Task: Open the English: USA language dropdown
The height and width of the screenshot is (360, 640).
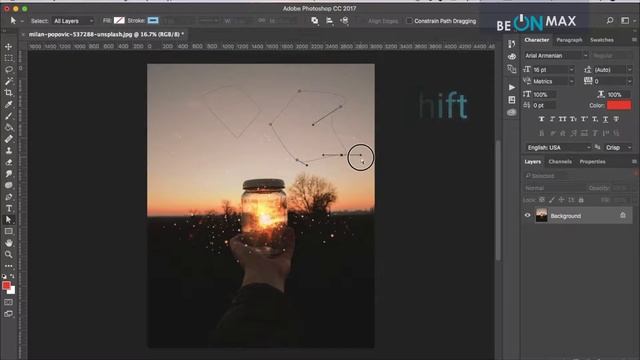Action: pos(558,147)
